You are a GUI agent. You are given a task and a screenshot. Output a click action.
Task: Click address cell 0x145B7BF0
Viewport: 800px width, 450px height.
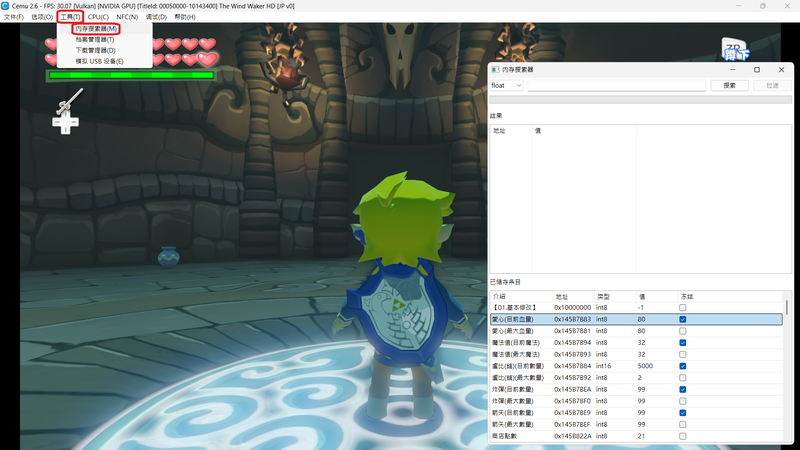pos(572,402)
